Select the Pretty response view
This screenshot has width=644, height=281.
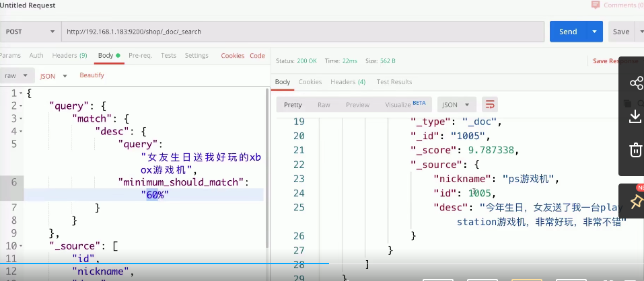pos(293,105)
